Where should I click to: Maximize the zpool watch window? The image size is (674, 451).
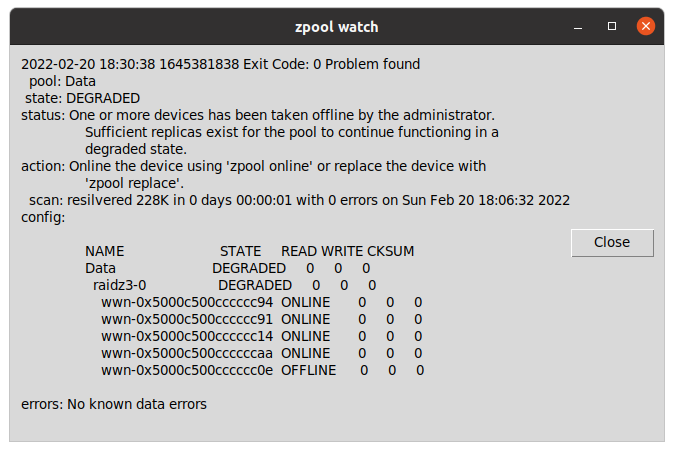(x=612, y=27)
